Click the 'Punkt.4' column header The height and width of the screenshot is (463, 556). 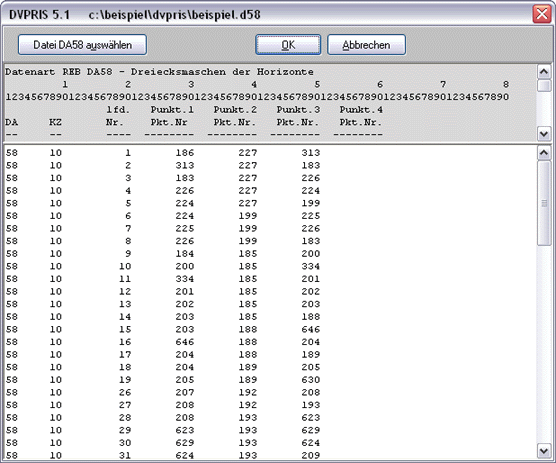[361, 110]
